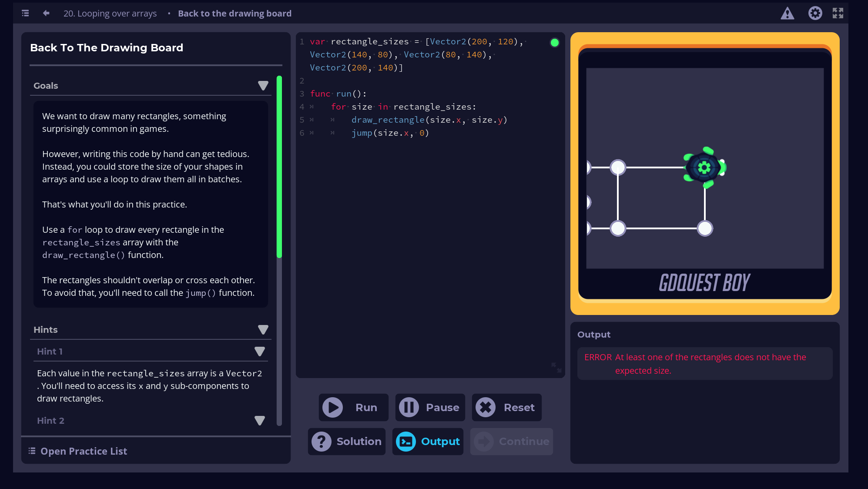Viewport: 868px width, 489px height.
Task: Click the list icon beside Open Practice List
Action: pyautogui.click(x=32, y=451)
